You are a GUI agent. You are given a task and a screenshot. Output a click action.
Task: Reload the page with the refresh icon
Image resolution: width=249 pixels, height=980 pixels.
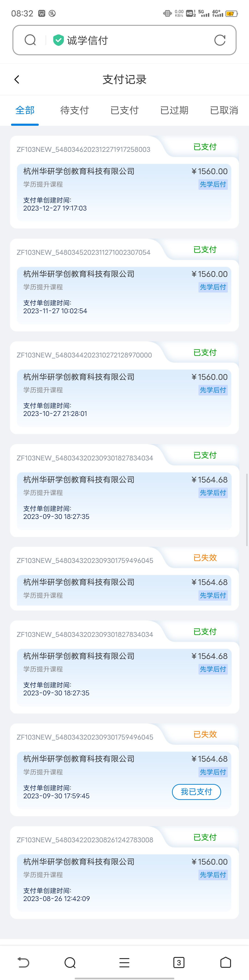tap(220, 40)
